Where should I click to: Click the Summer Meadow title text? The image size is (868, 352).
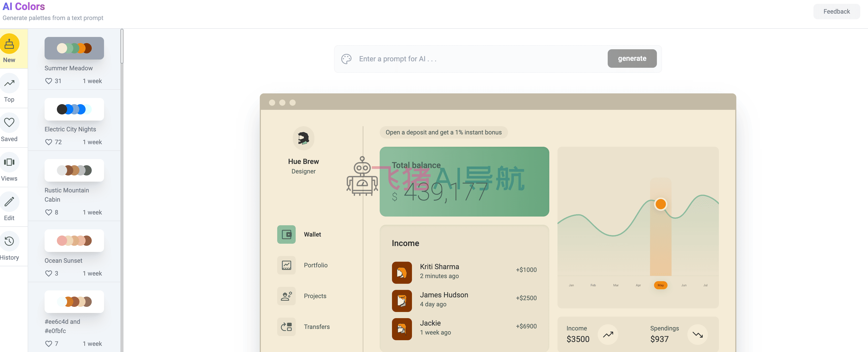click(68, 68)
